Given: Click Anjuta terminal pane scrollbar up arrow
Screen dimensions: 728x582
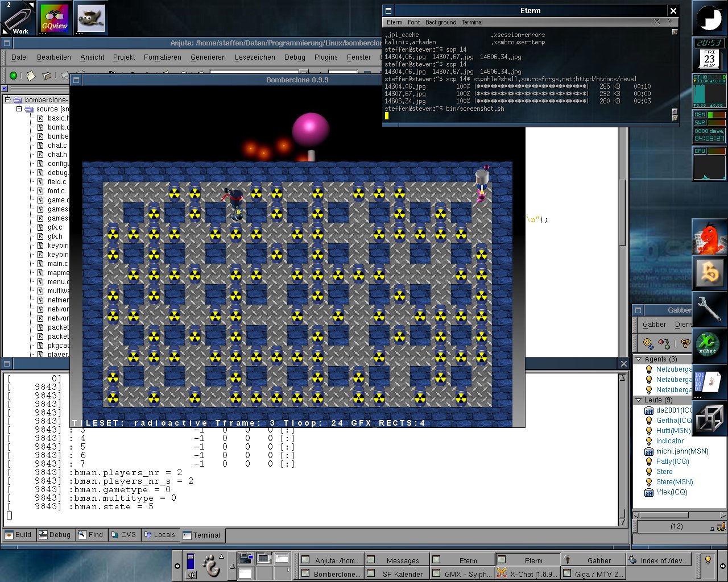Looking at the screenshot, I should [622, 377].
